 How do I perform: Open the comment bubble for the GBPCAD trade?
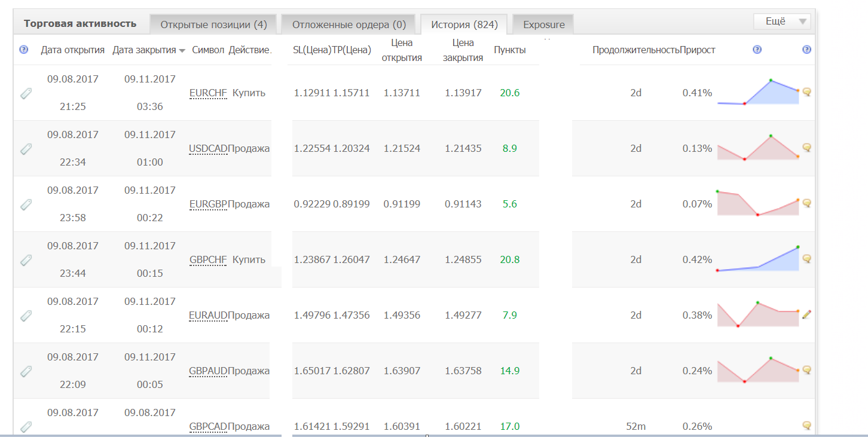(807, 426)
